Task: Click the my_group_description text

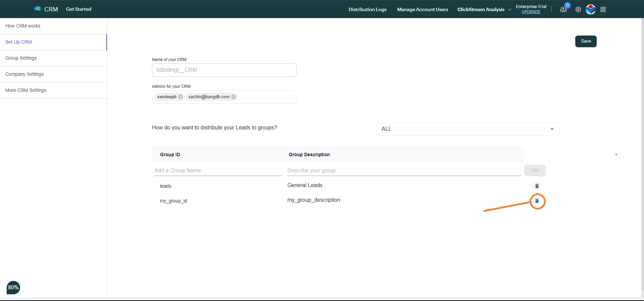Action: click(314, 200)
